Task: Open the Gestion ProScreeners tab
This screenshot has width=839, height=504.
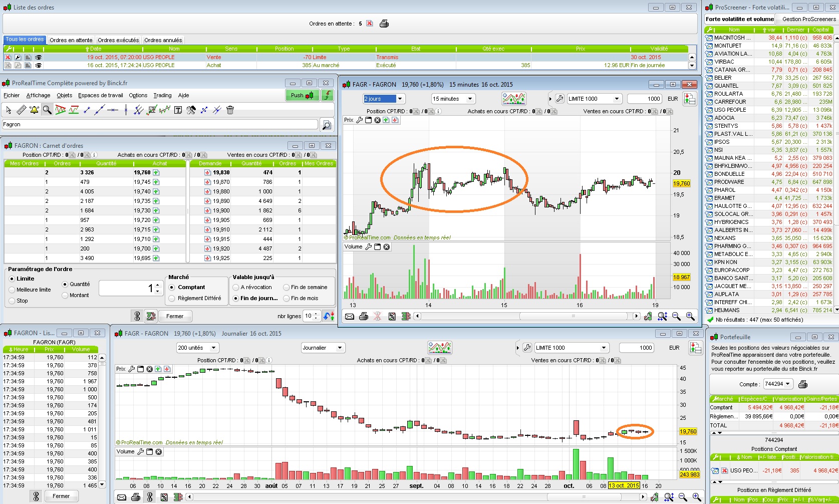Action: (809, 19)
